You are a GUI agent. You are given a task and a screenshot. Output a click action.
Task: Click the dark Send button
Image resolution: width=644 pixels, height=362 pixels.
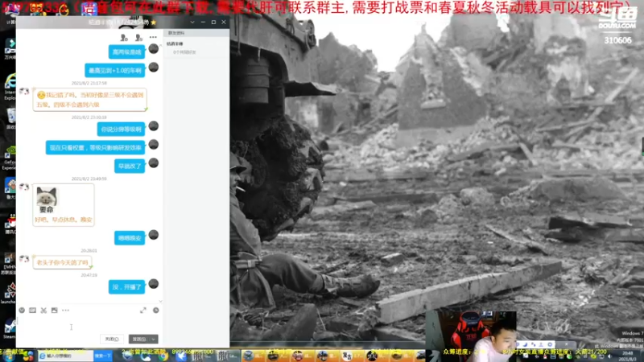pyautogui.click(x=139, y=339)
